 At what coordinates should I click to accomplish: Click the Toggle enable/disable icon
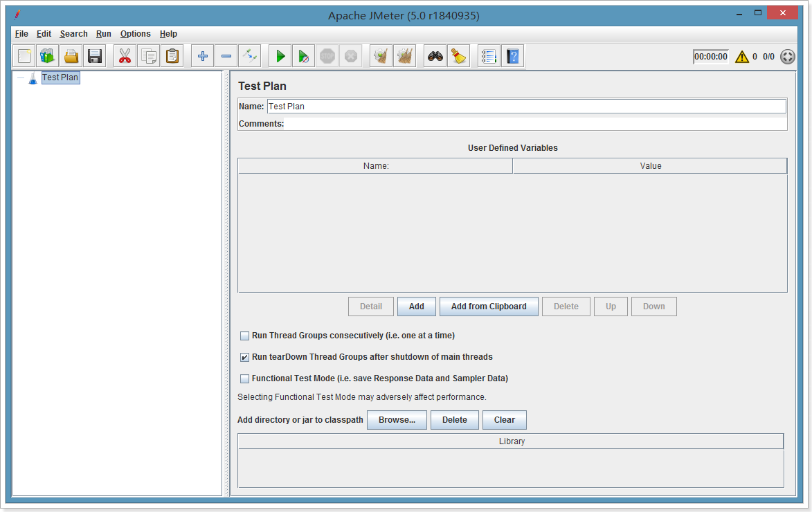tap(250, 56)
